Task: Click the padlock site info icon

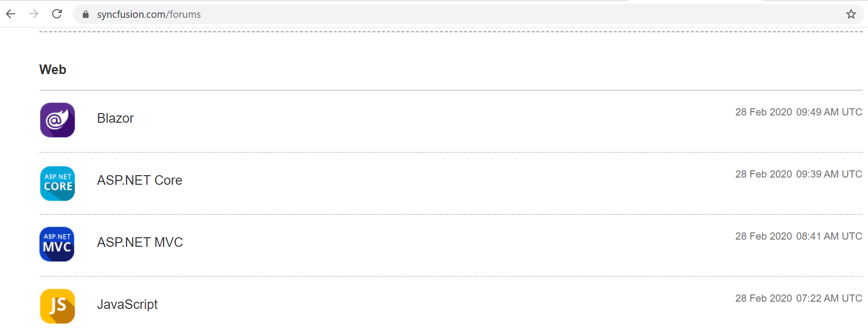Action: [x=86, y=14]
